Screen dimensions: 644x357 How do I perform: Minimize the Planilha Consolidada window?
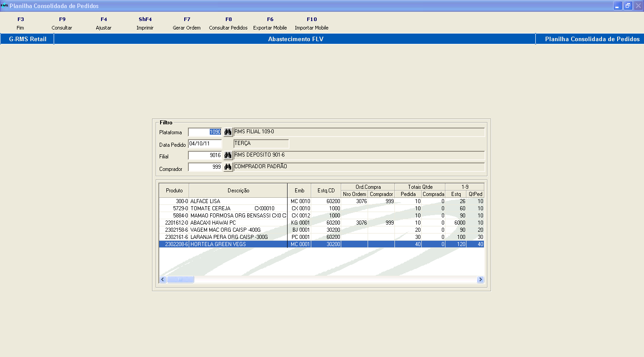coord(618,6)
